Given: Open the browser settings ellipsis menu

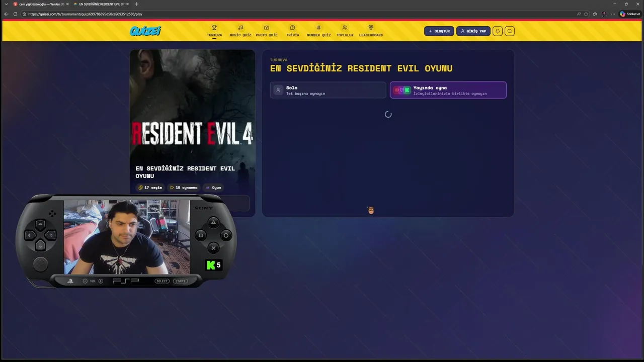Looking at the screenshot, I should point(612,14).
